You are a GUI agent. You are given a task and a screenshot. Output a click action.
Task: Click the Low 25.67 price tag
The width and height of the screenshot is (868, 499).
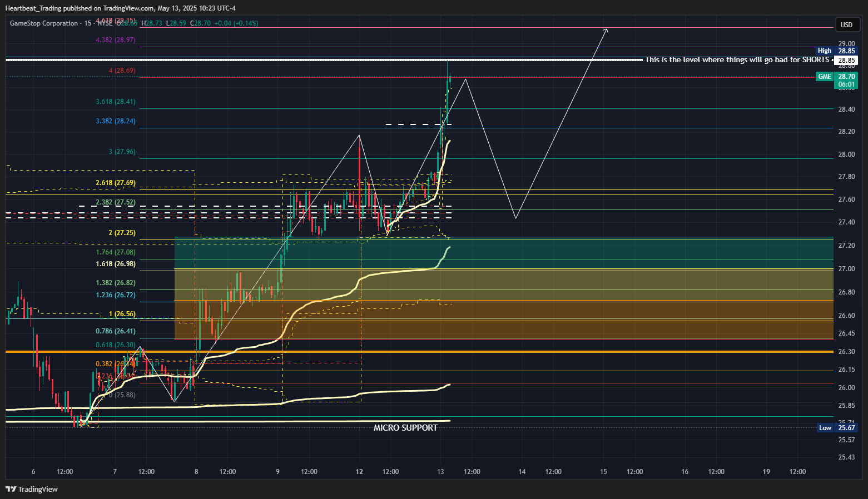(837, 427)
